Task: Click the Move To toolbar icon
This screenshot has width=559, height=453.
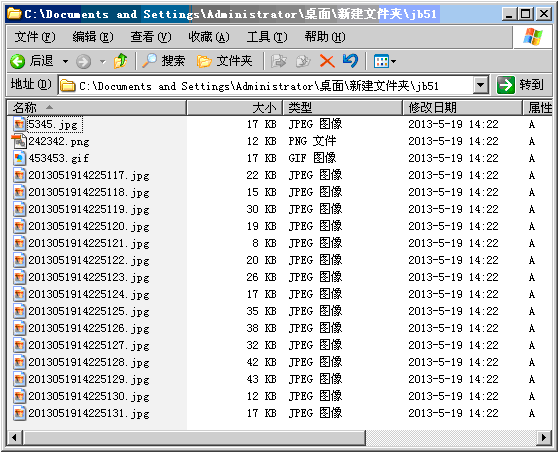Action: [x=279, y=61]
